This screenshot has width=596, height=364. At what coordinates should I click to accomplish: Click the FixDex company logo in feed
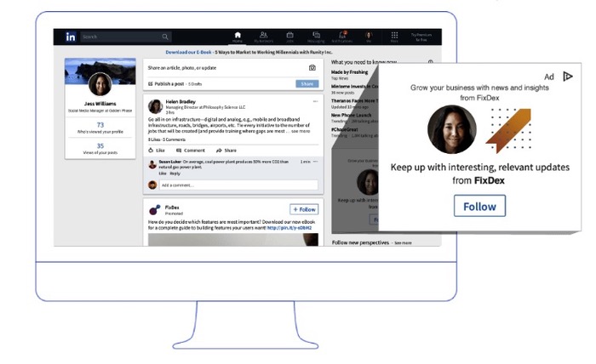155,209
